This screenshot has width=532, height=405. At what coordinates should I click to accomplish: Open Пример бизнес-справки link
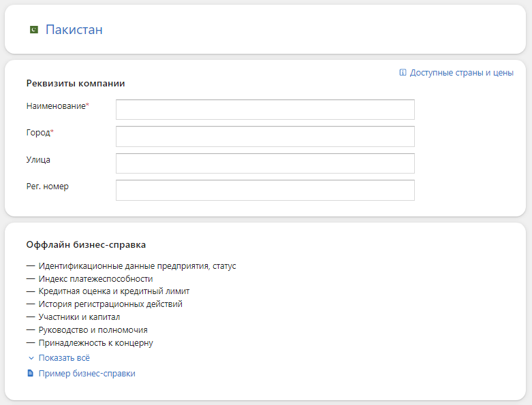coord(87,374)
